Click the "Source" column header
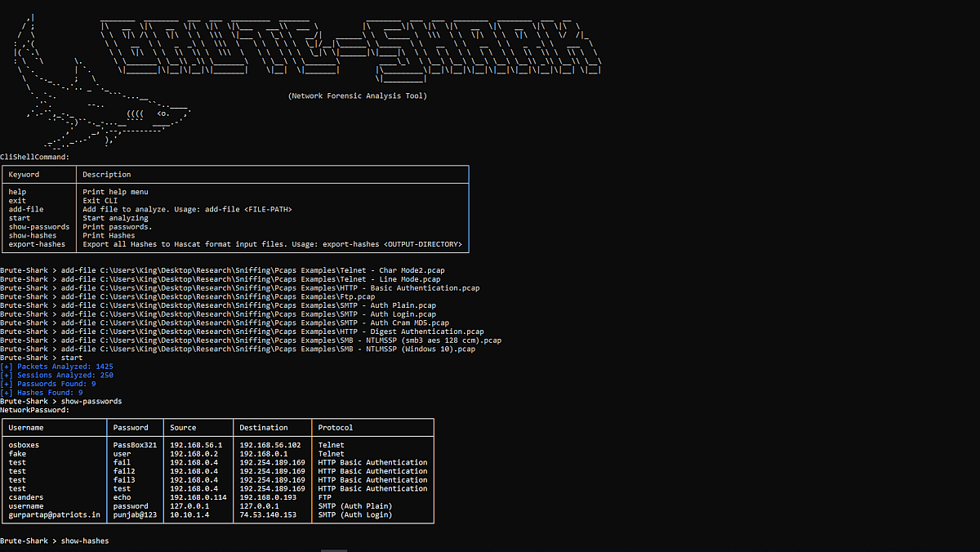 tap(183, 427)
